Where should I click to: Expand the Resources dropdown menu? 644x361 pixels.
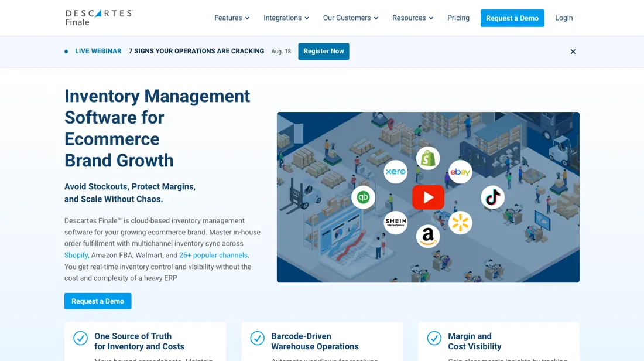(x=412, y=18)
